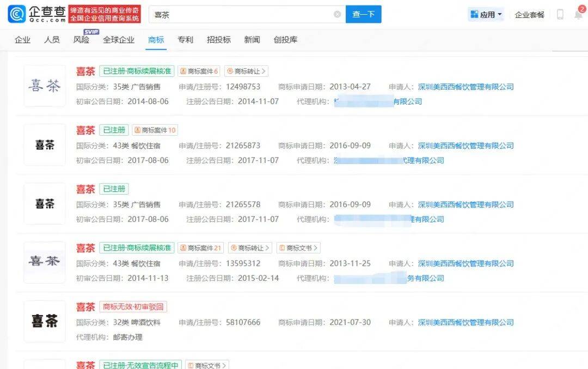Click the 查一下 search button
Image resolution: width=588 pixels, height=369 pixels.
tap(363, 15)
